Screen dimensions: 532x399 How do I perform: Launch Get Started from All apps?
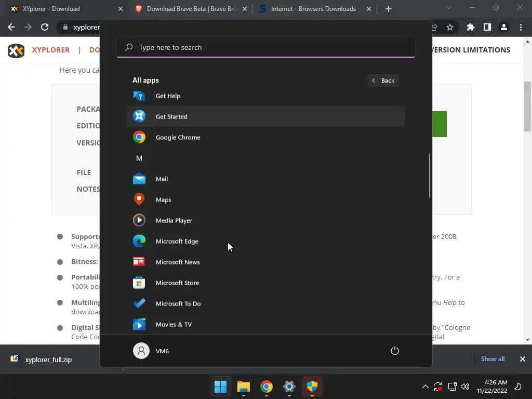click(265, 116)
